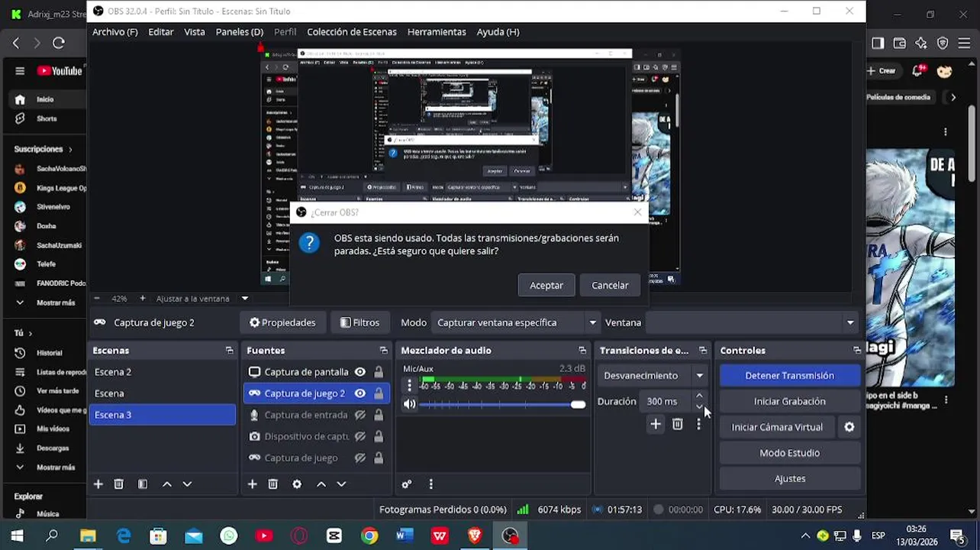The image size is (980, 550).
Task: Open the preview zoom scale dropdown
Action: (x=245, y=299)
